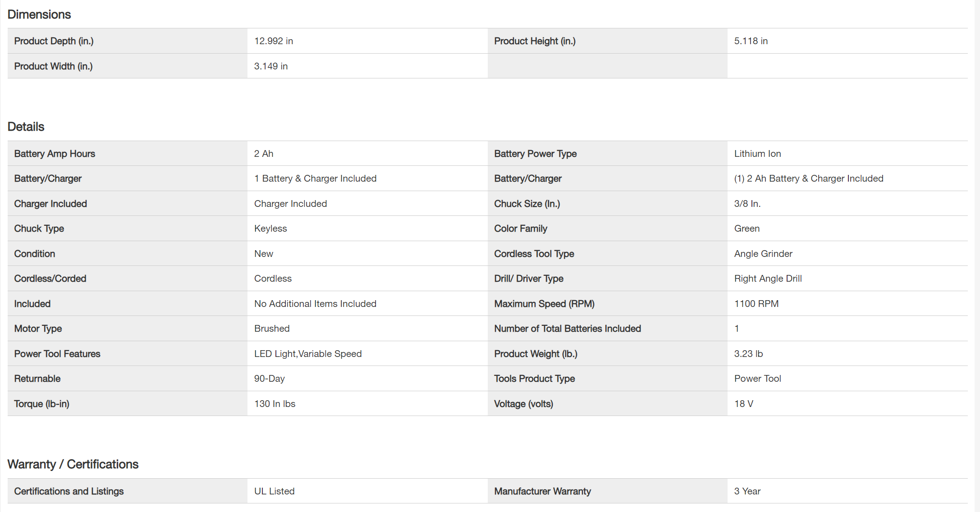Select the "LED Light,Variable Speed" value
Image resolution: width=980 pixels, height=512 pixels.
308,354
